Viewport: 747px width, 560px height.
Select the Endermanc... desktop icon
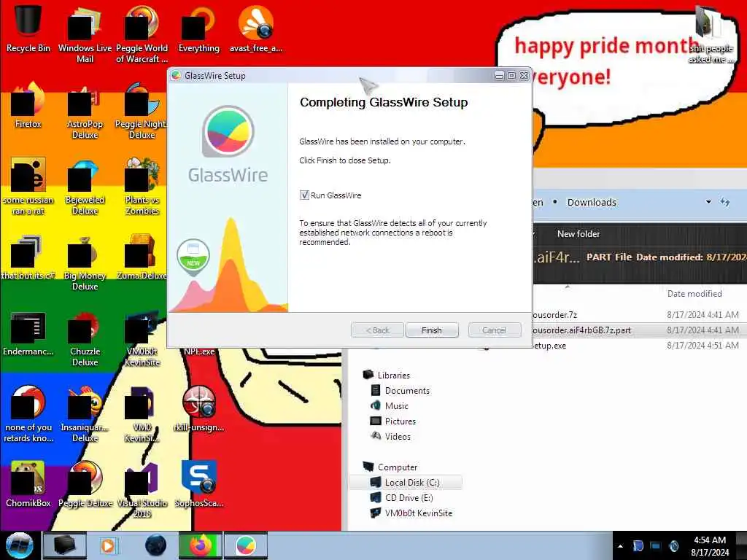click(28, 333)
